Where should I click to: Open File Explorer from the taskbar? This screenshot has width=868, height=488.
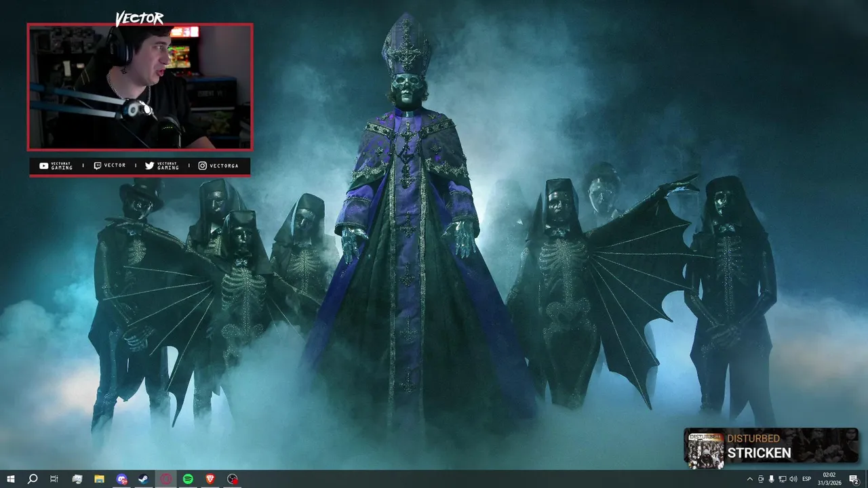pyautogui.click(x=99, y=479)
